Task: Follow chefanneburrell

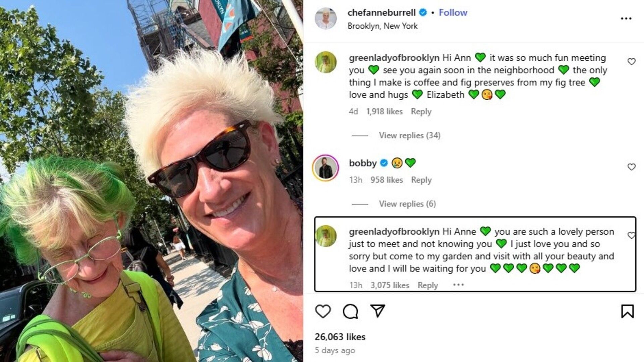Action: point(453,12)
